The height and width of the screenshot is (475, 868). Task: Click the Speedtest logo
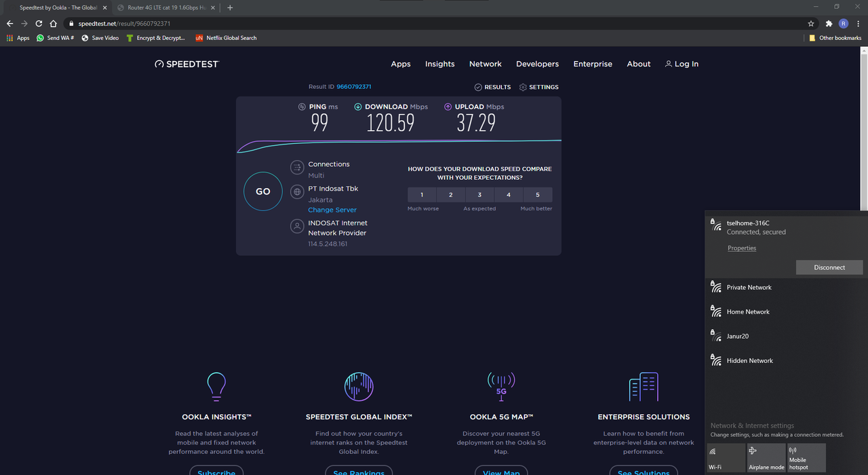[187, 64]
